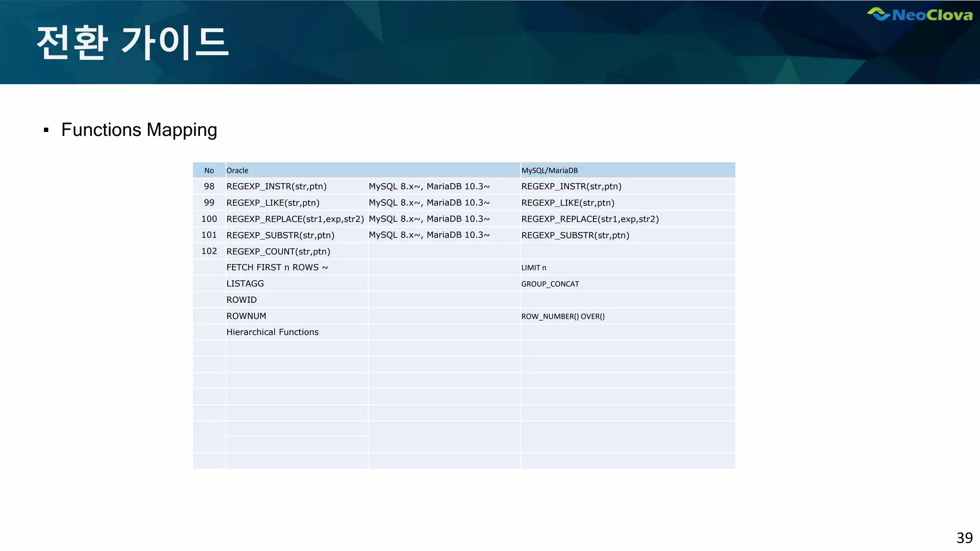The height and width of the screenshot is (551, 980).
Task: Click Oracle REGEXP_LIKE(str,ptn) cell in row 99
Action: (x=273, y=203)
